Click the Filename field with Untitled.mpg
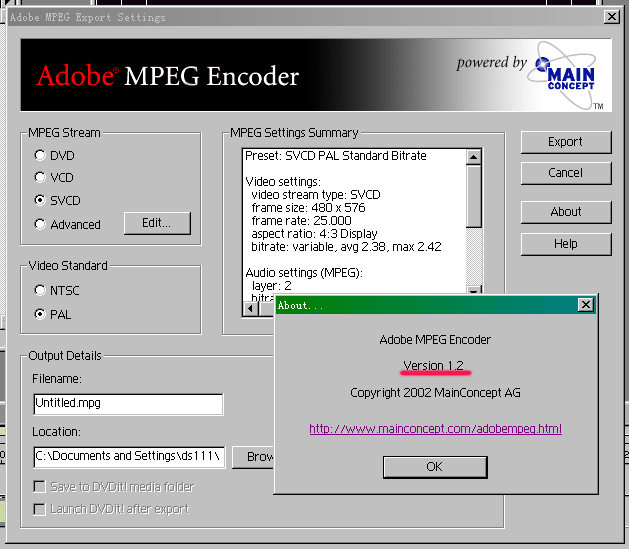 (128, 404)
